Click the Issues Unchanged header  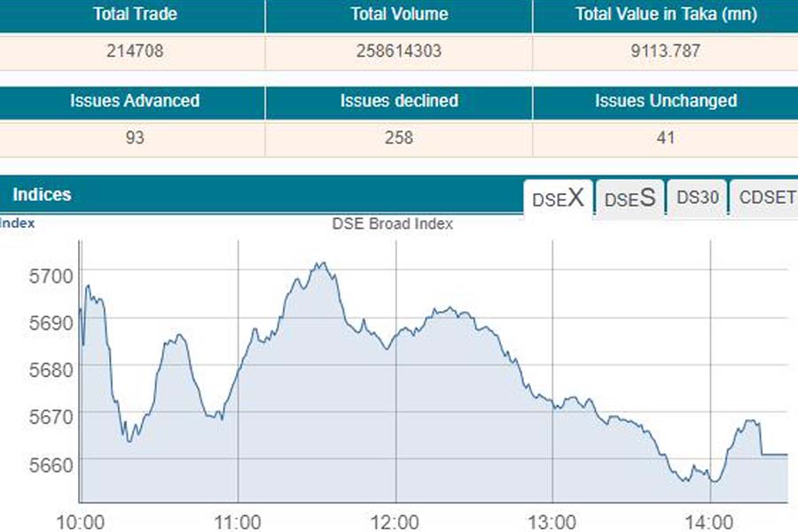[x=665, y=101]
